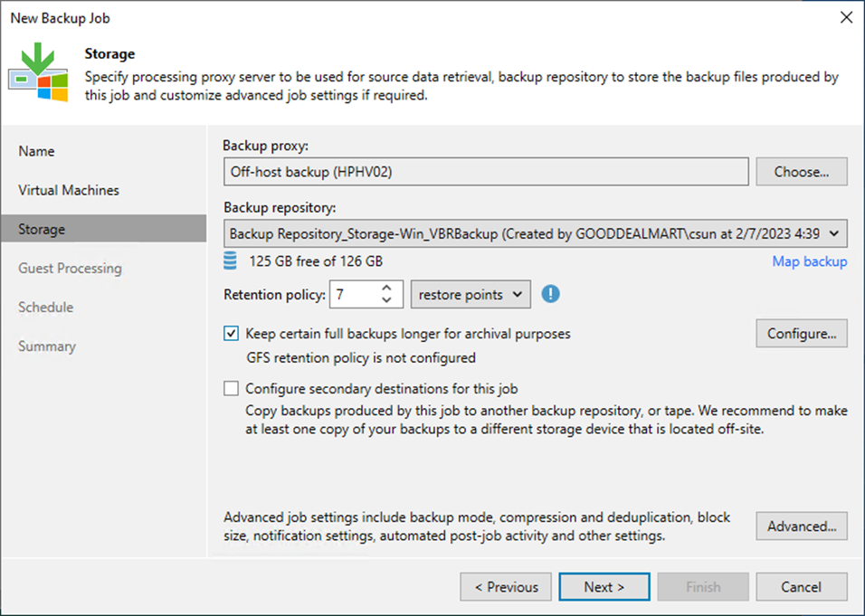Go back with the Previous button
The width and height of the screenshot is (865, 616).
click(x=506, y=587)
